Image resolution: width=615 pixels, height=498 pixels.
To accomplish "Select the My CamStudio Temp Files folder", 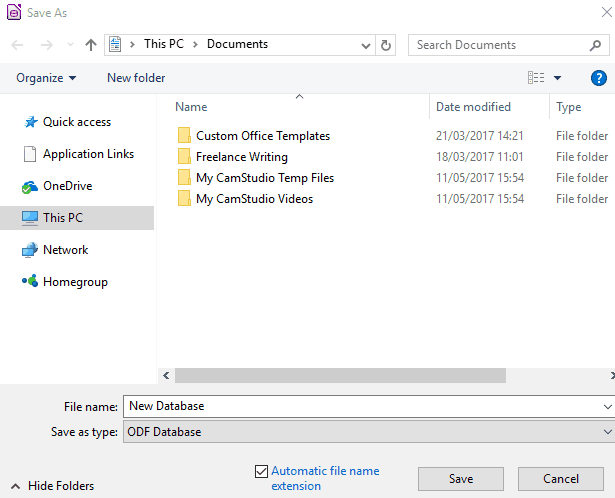I will click(x=265, y=178).
